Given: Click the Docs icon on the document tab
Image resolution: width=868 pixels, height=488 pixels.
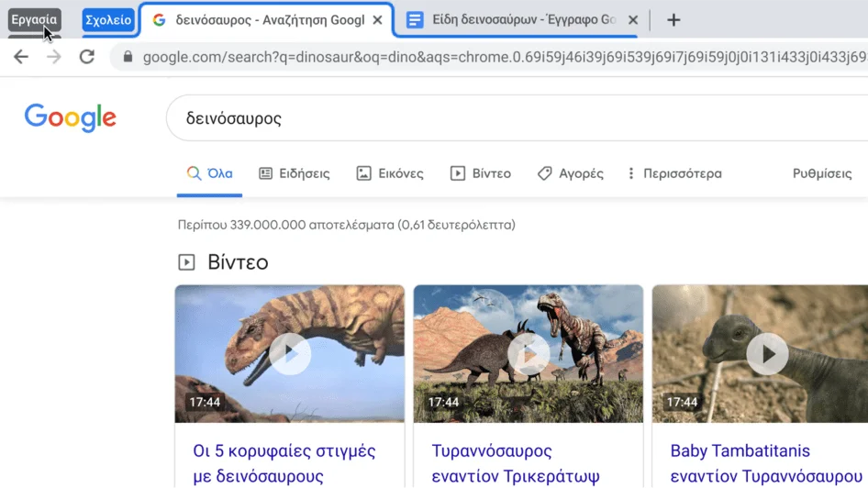Looking at the screenshot, I should coord(415,20).
